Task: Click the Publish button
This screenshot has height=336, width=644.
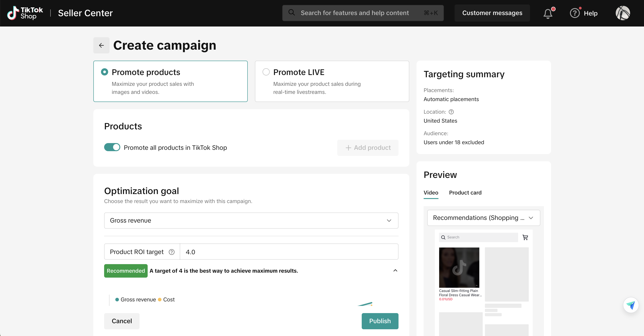Action: tap(380, 321)
